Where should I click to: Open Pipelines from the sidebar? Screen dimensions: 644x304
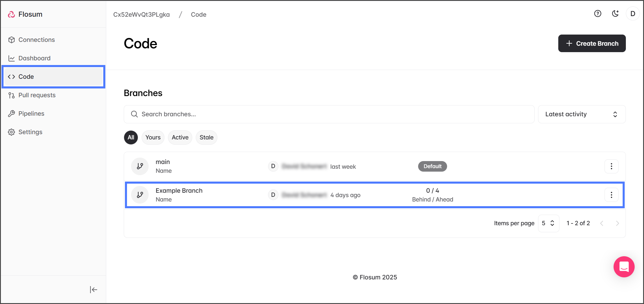click(x=31, y=114)
